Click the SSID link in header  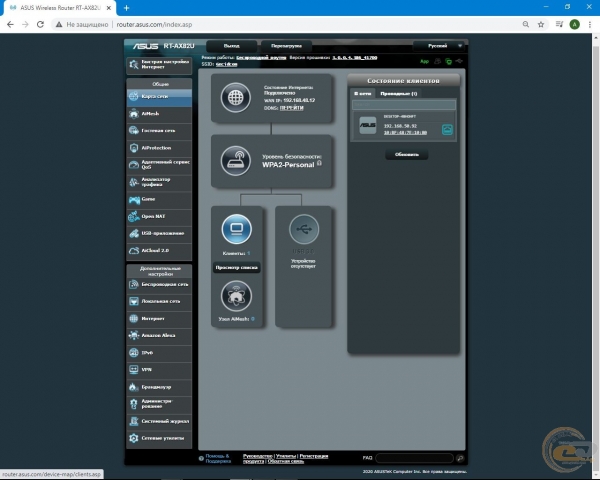(x=227, y=64)
